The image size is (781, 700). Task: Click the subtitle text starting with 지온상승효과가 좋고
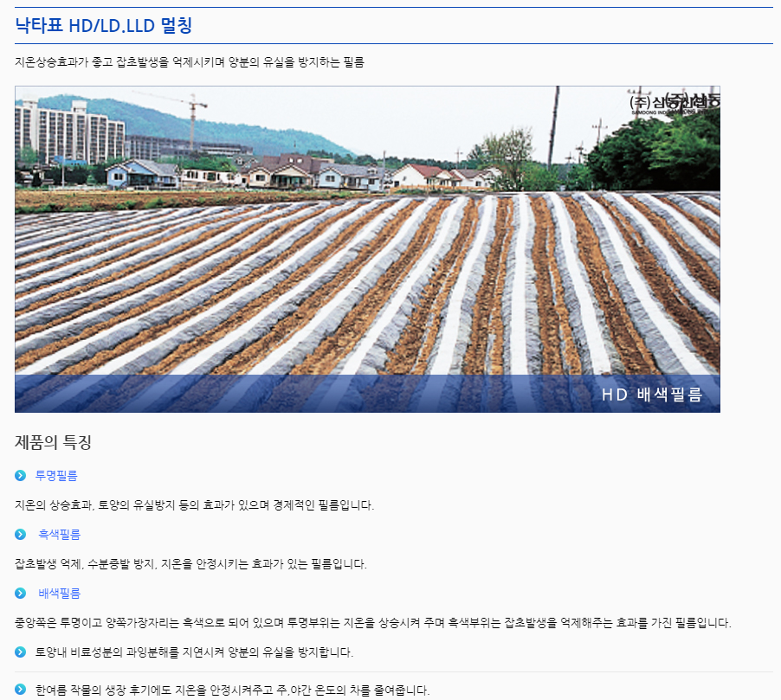click(190, 62)
